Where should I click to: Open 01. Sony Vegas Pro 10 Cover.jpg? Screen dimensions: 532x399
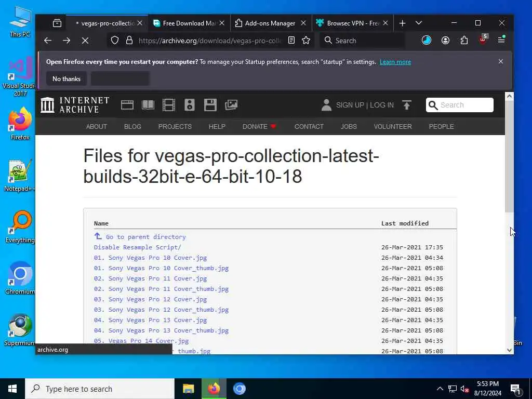(150, 258)
